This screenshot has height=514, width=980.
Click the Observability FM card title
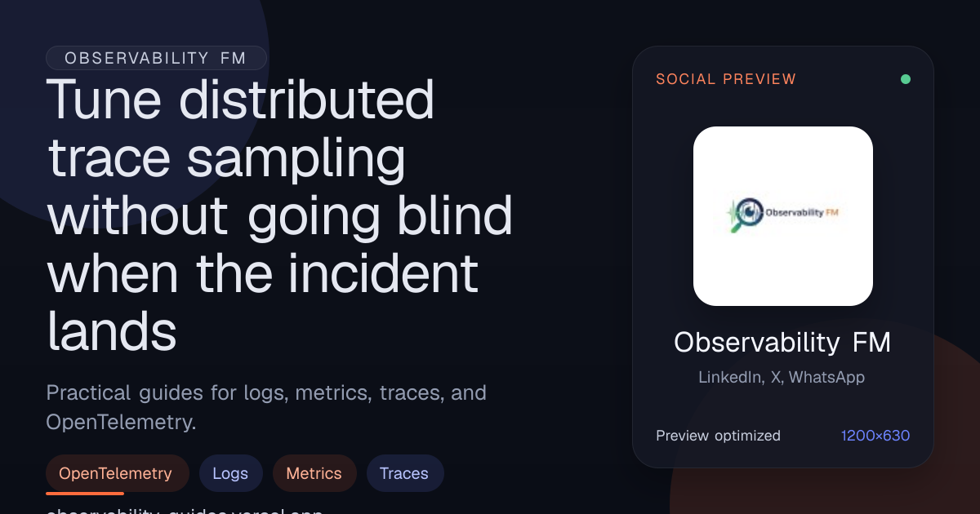[782, 343]
